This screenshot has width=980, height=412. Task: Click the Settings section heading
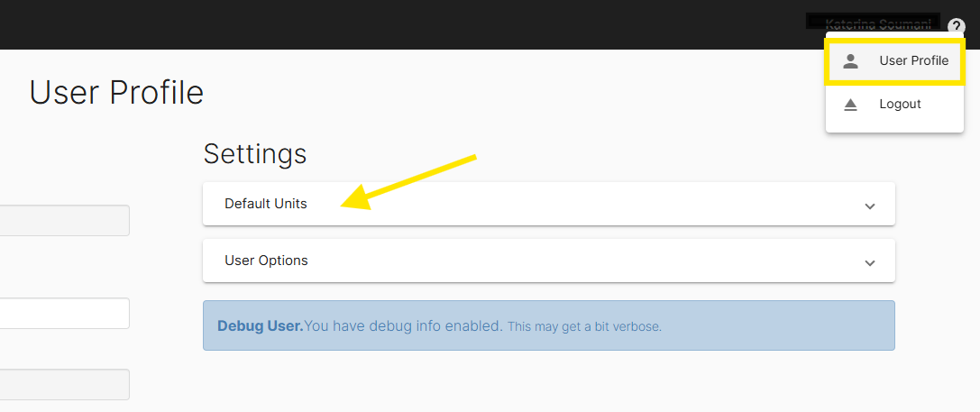click(255, 153)
